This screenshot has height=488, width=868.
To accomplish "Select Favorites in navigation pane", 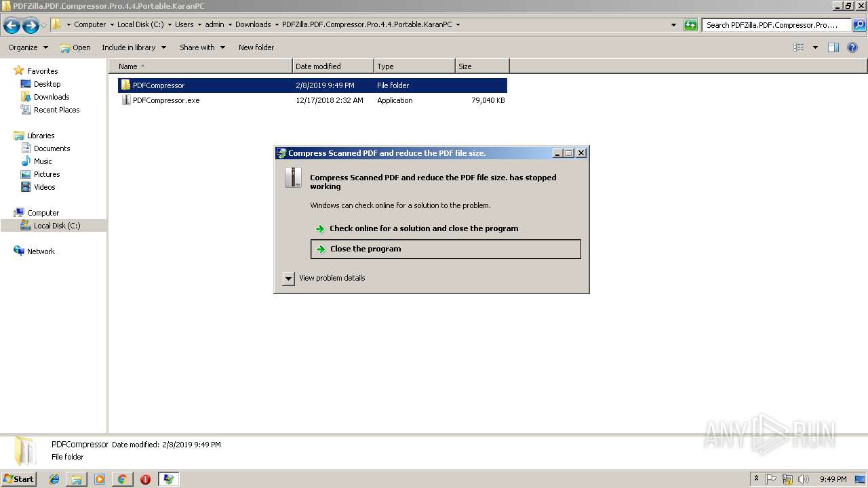I will pos(42,71).
